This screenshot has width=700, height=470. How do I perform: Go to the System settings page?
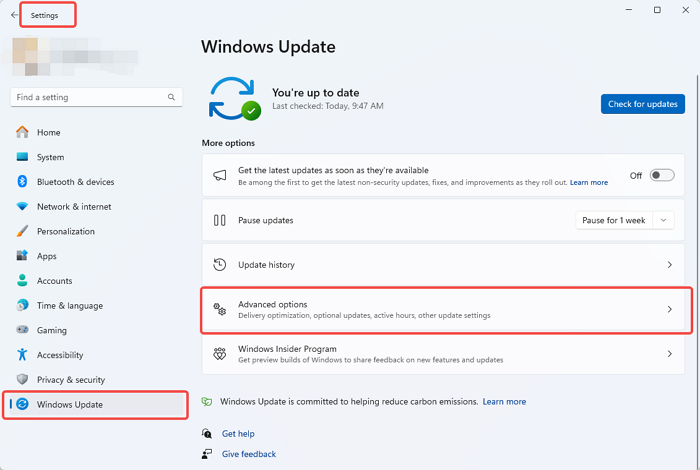(50, 157)
